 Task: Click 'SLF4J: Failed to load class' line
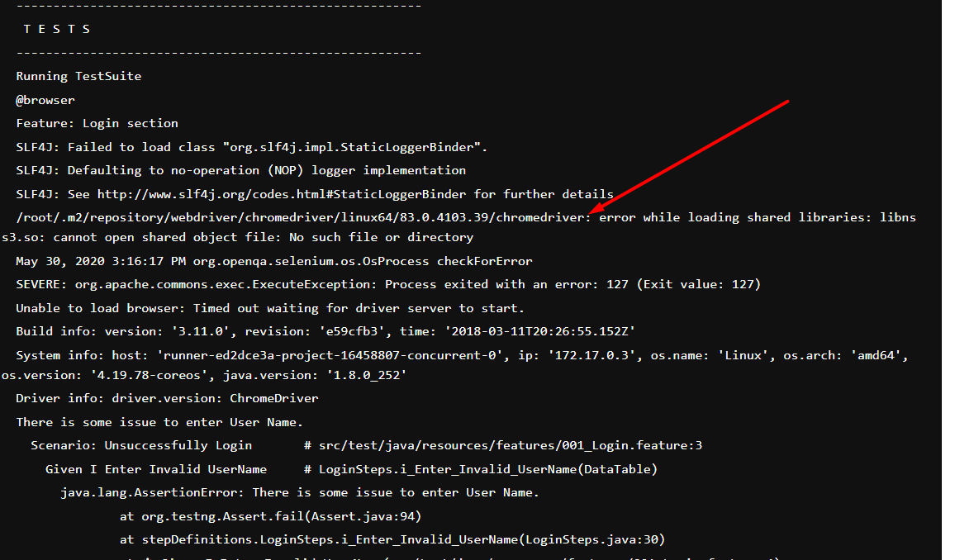point(251,147)
